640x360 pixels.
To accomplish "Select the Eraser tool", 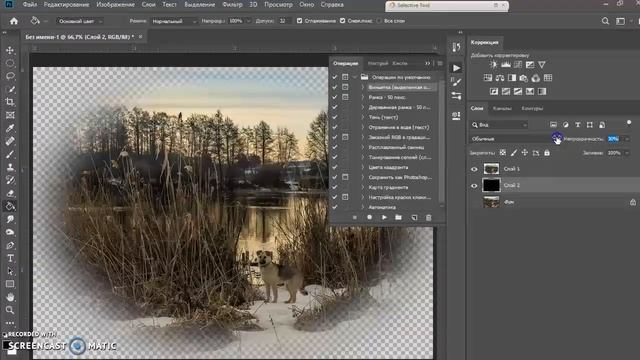I will [10, 193].
